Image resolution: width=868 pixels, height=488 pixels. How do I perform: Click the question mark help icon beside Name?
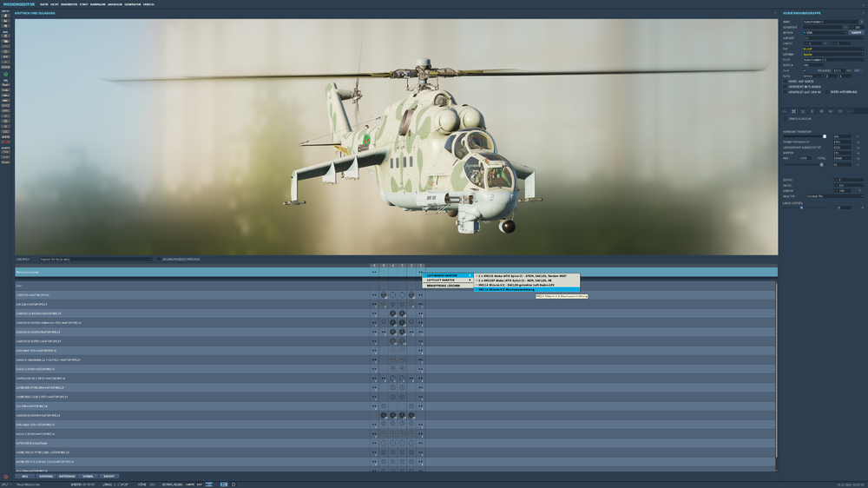861,22
